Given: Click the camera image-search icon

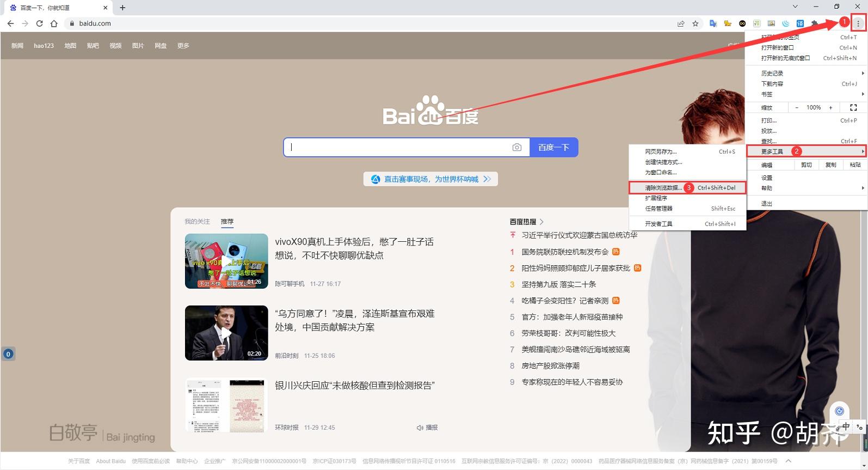Looking at the screenshot, I should pos(517,147).
